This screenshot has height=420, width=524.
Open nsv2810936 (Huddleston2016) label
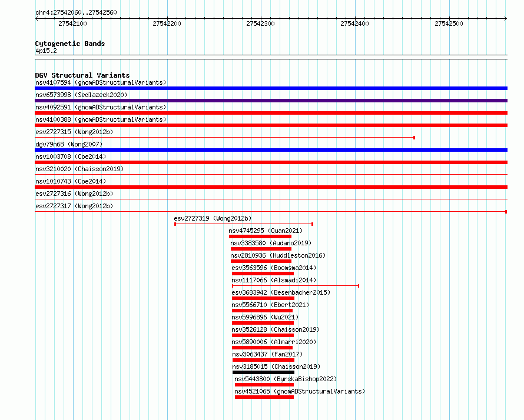click(x=278, y=255)
